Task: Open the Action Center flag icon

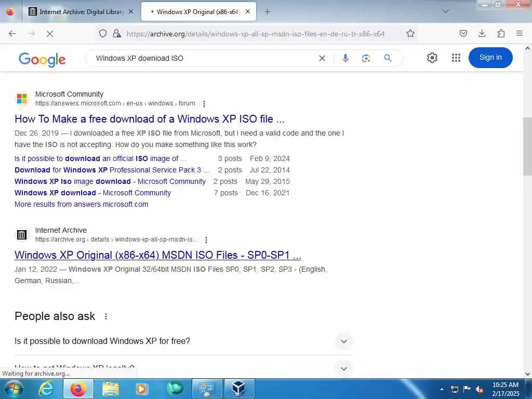Action: (467, 389)
